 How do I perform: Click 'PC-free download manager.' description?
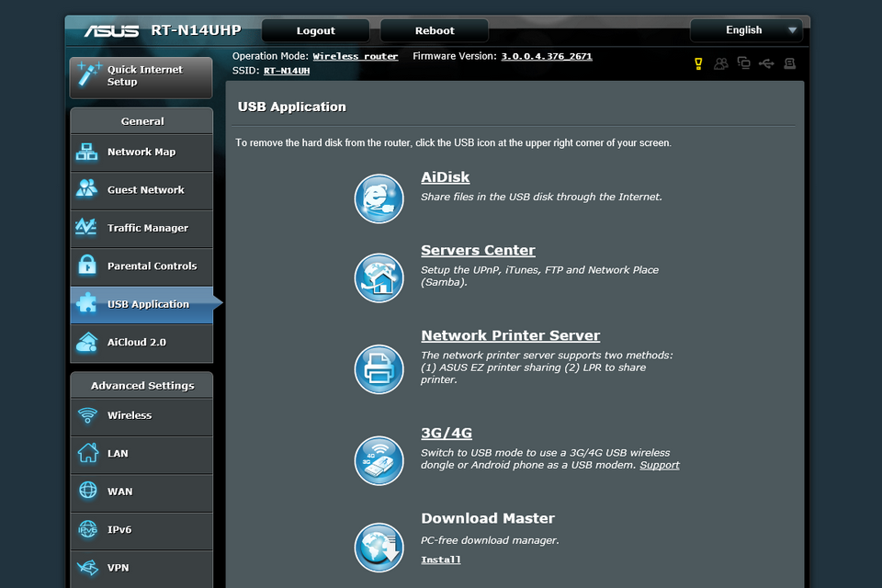(x=490, y=540)
